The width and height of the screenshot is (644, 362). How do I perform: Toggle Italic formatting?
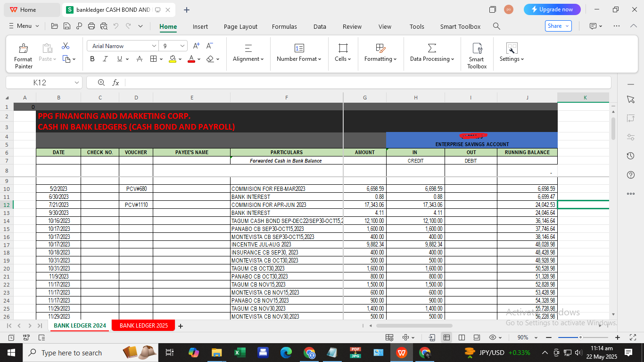(106, 59)
